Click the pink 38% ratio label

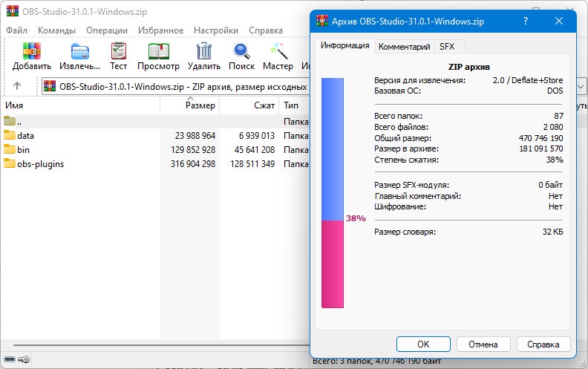click(x=356, y=218)
